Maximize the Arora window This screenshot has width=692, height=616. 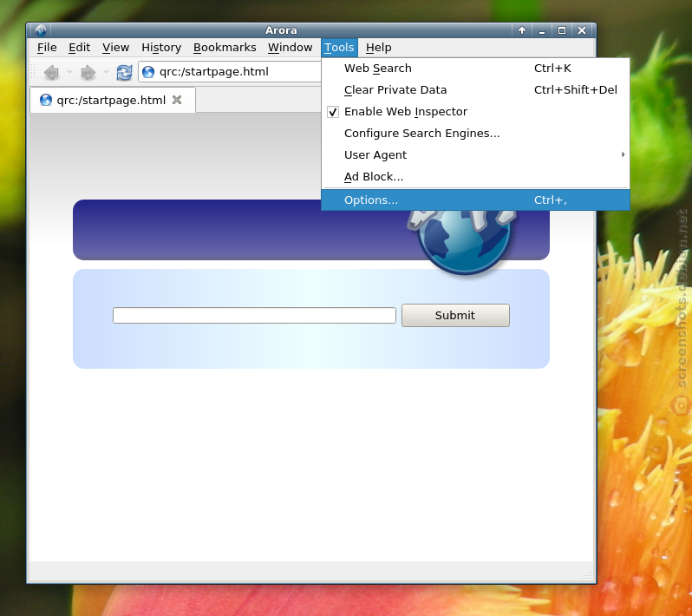click(x=562, y=30)
